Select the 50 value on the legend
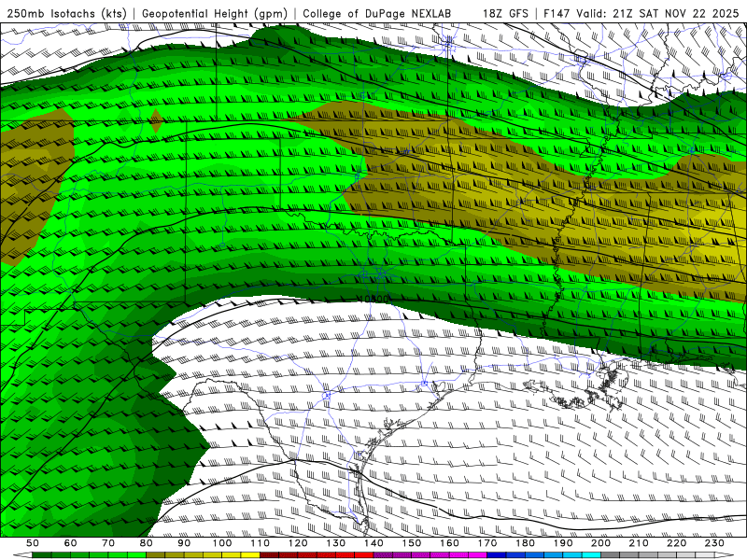Viewport: 747px width, 560px height. click(x=33, y=543)
